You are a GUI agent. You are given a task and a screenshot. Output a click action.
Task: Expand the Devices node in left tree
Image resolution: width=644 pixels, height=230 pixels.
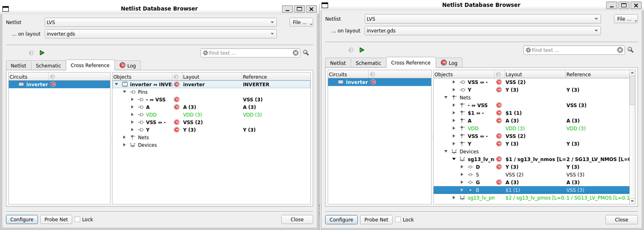124,145
